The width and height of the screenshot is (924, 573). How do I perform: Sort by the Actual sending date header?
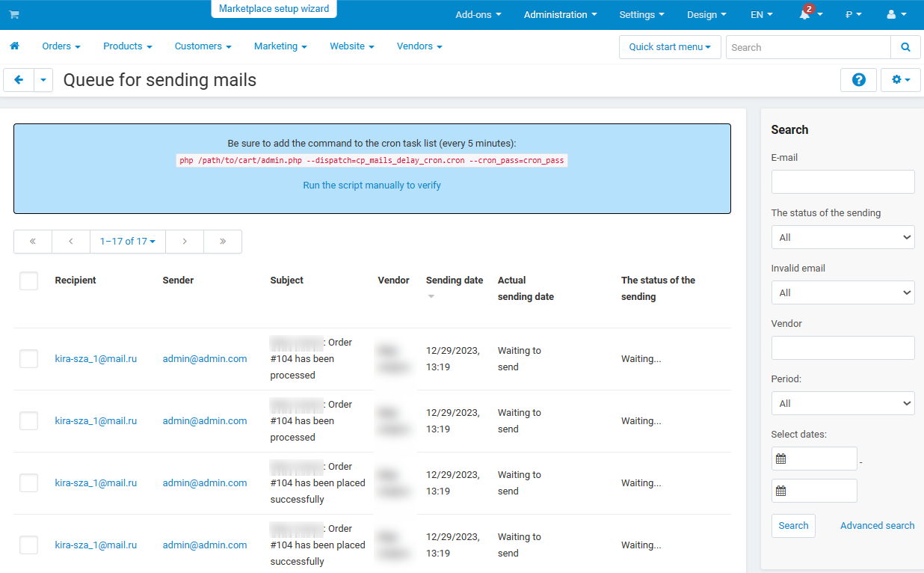526,289
